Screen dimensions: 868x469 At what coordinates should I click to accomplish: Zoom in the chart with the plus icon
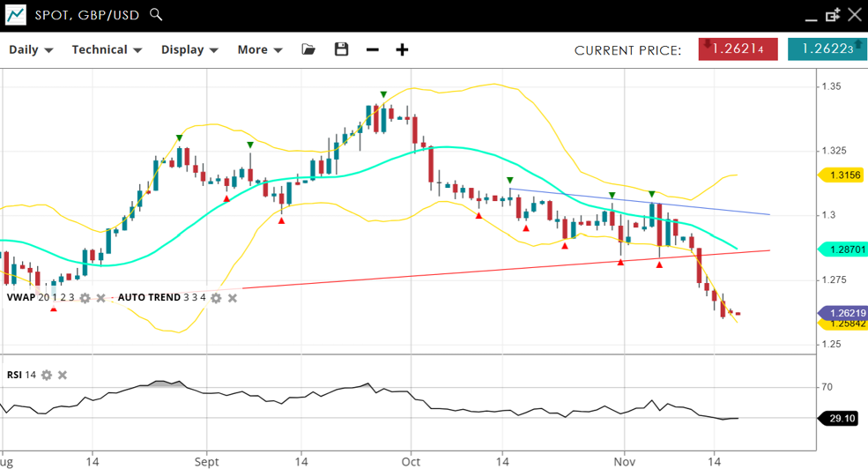click(x=402, y=49)
